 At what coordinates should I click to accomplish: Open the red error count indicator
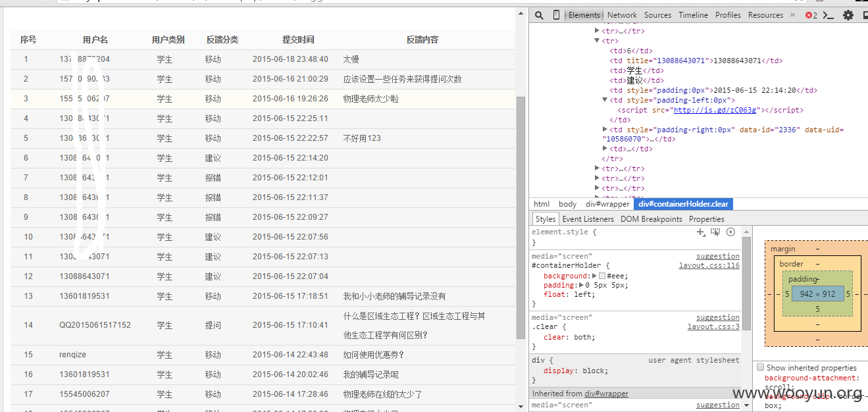pos(811,15)
